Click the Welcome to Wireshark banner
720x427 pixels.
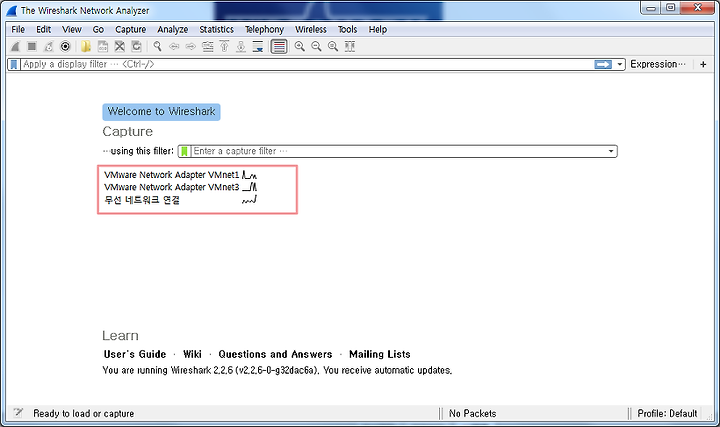[161, 112]
